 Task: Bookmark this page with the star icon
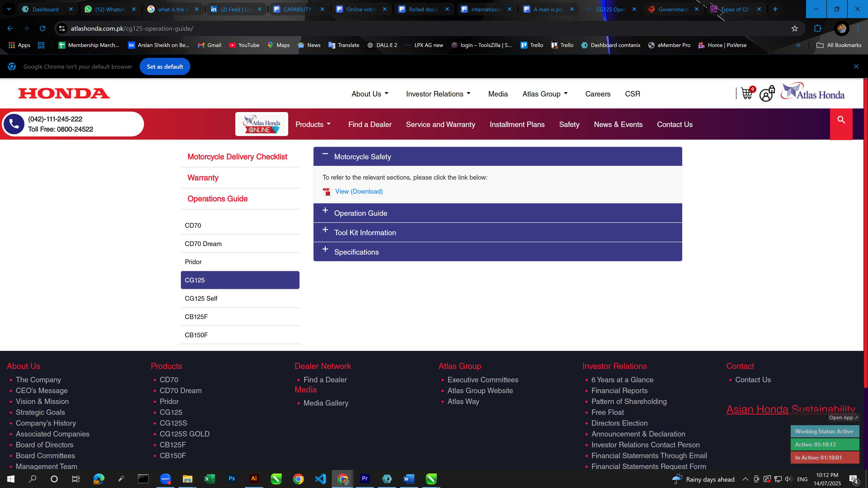[795, 29]
